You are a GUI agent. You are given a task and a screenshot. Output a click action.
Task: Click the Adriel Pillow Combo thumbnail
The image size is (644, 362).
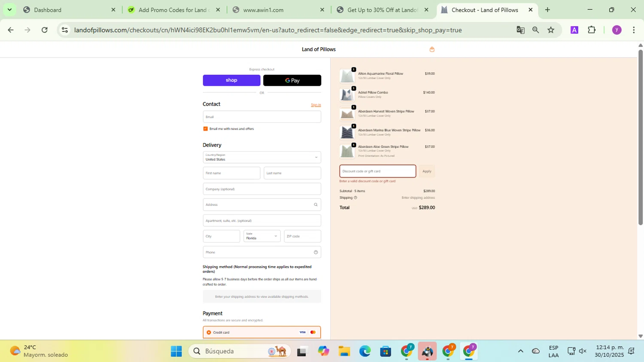(x=347, y=95)
